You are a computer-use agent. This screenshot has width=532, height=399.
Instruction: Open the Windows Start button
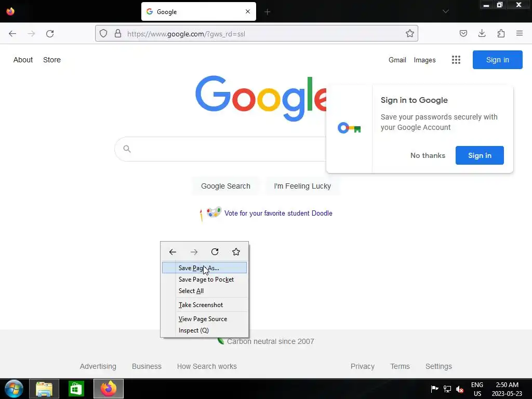14,389
